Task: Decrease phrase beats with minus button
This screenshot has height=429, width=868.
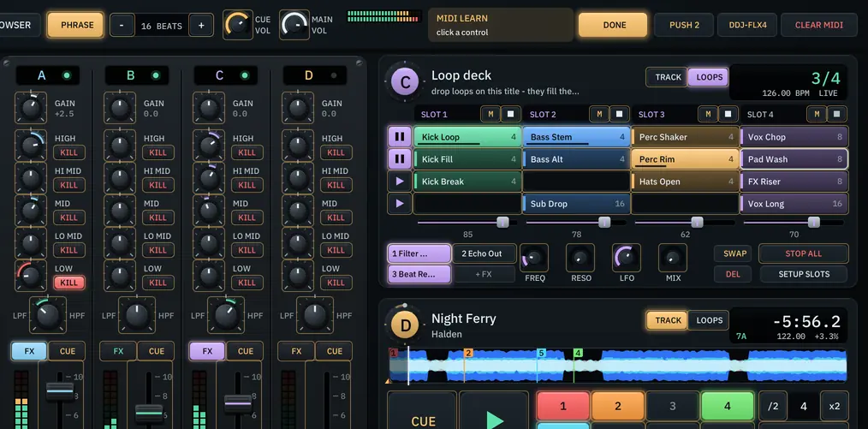Action: pos(122,25)
